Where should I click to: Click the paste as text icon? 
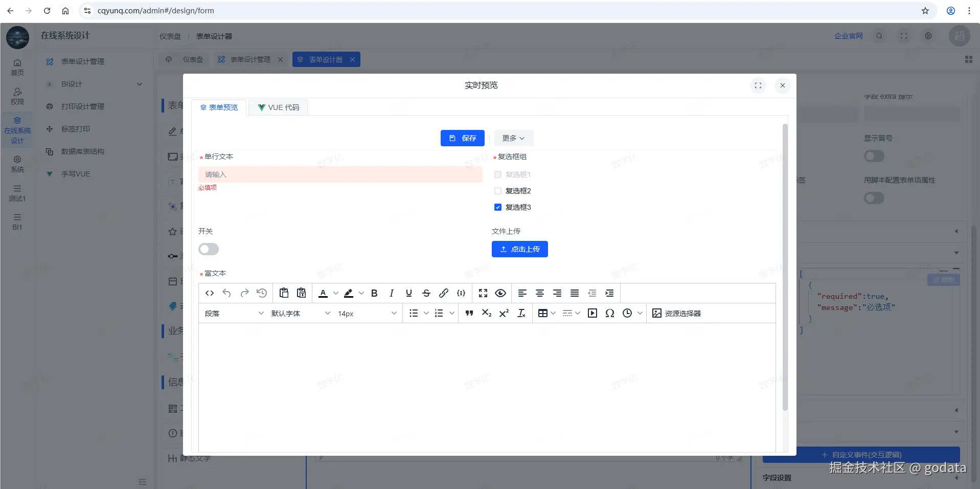click(302, 293)
